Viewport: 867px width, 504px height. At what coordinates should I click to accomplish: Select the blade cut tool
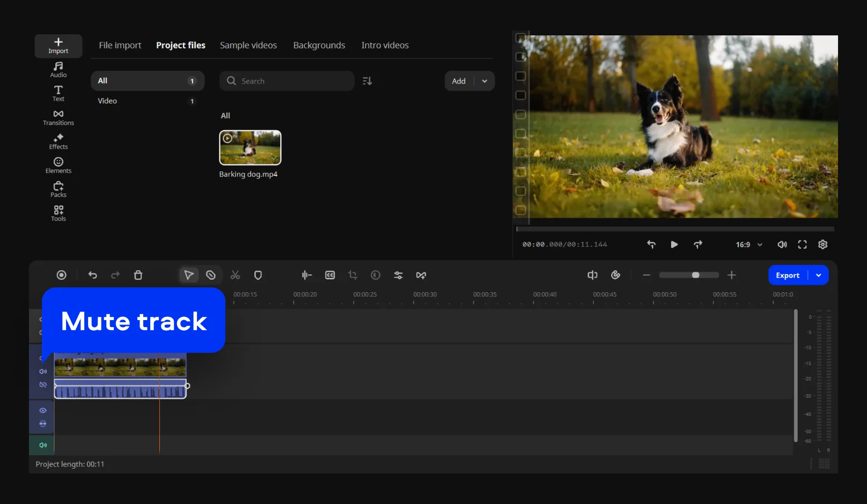point(211,275)
